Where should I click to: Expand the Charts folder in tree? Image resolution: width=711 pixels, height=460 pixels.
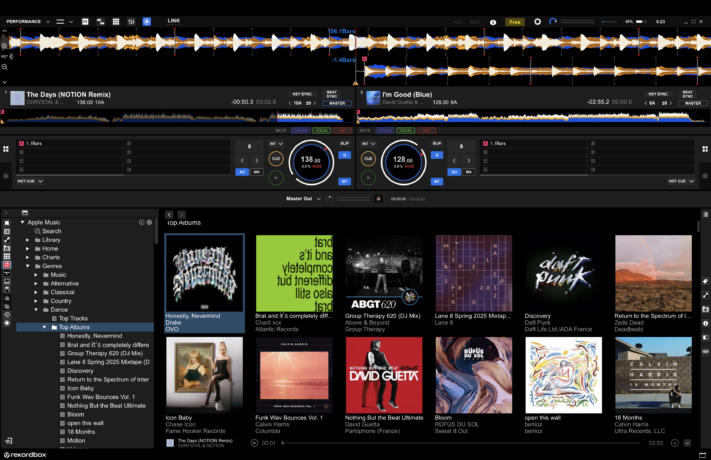click(27, 257)
